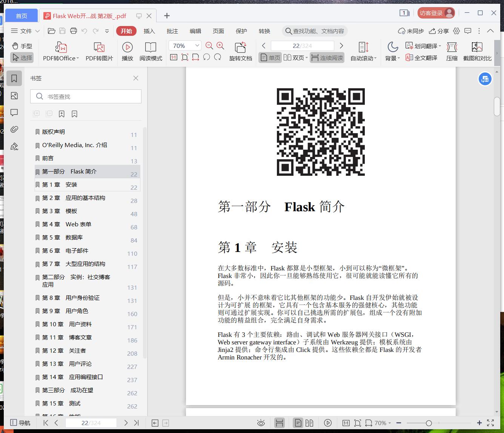Open comments panel in sidebar
Image resolution: width=504 pixels, height=433 pixels.
coord(14,113)
